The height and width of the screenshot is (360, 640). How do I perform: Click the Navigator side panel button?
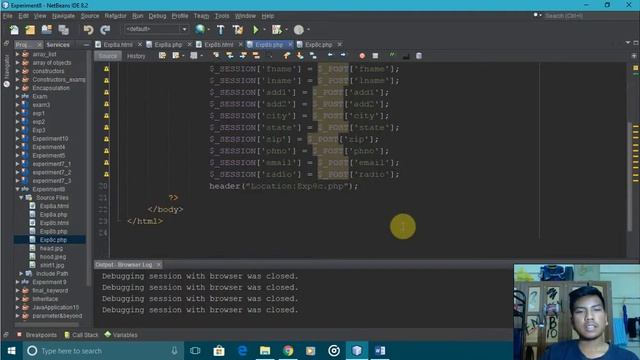[7, 70]
